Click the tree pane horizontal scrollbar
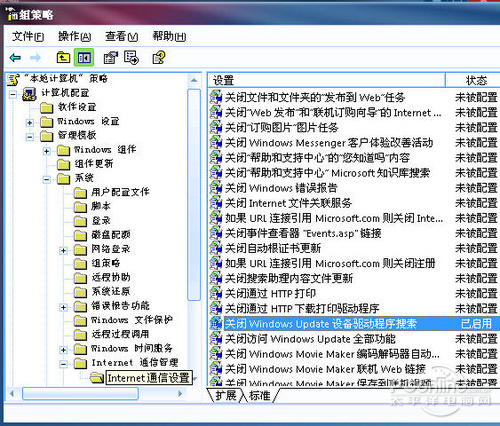500x426 pixels. pyautogui.click(x=96, y=394)
